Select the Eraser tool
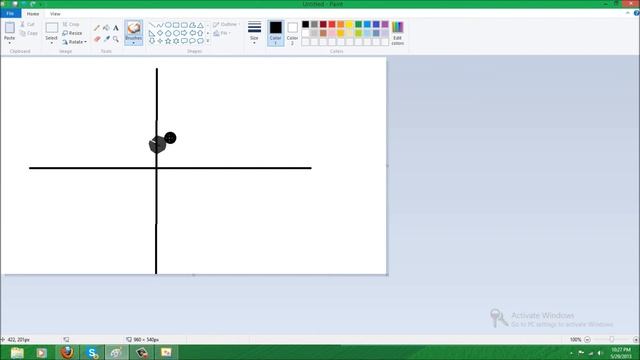The width and height of the screenshot is (640, 360). point(97,39)
